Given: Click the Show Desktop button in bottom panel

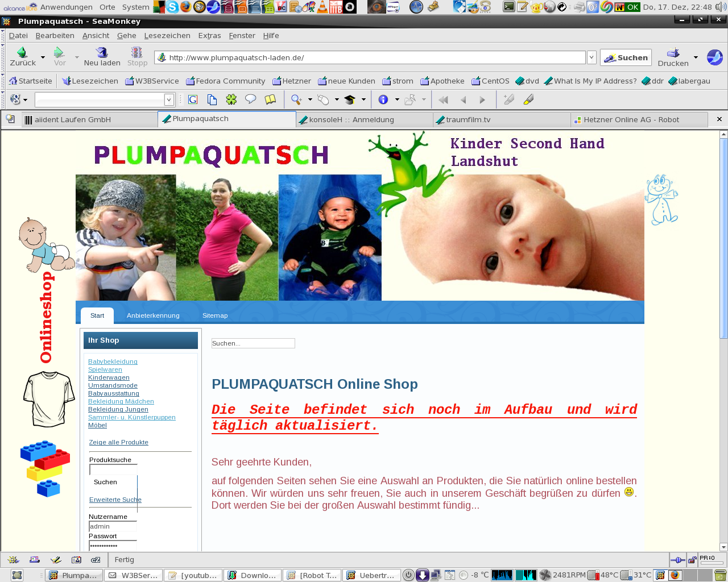Looking at the screenshot, I should tap(17, 575).
